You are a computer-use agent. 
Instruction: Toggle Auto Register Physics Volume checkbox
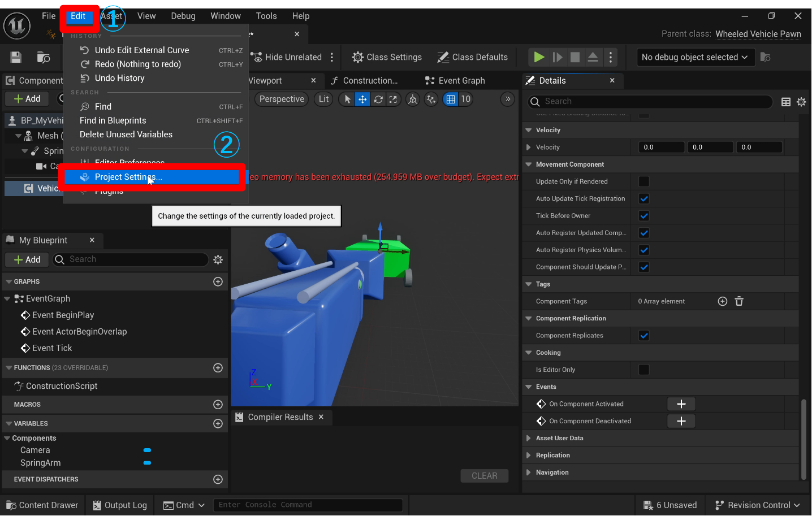point(644,250)
